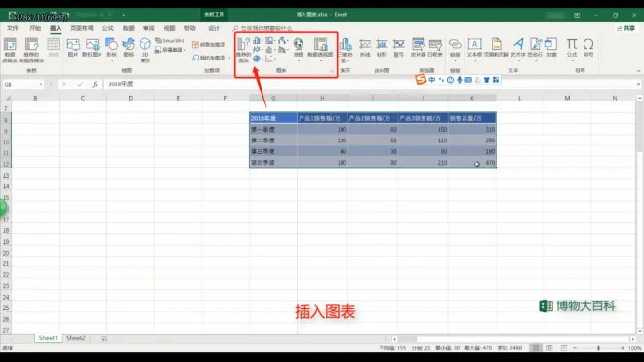Switch to the Page Layout tab

tap(82, 28)
